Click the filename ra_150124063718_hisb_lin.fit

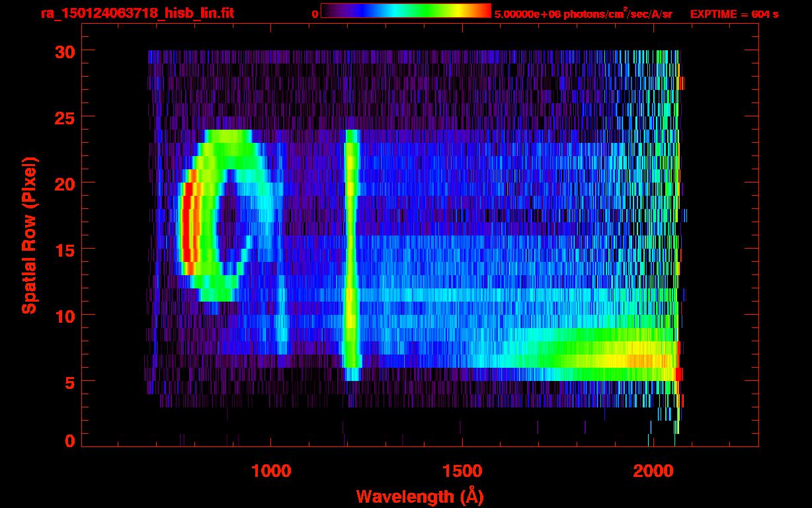(137, 14)
